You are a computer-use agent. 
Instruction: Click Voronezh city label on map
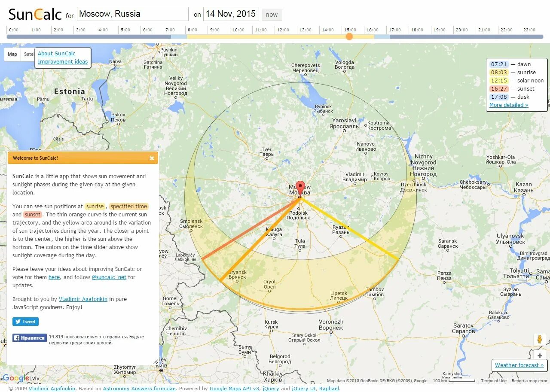coord(331,325)
